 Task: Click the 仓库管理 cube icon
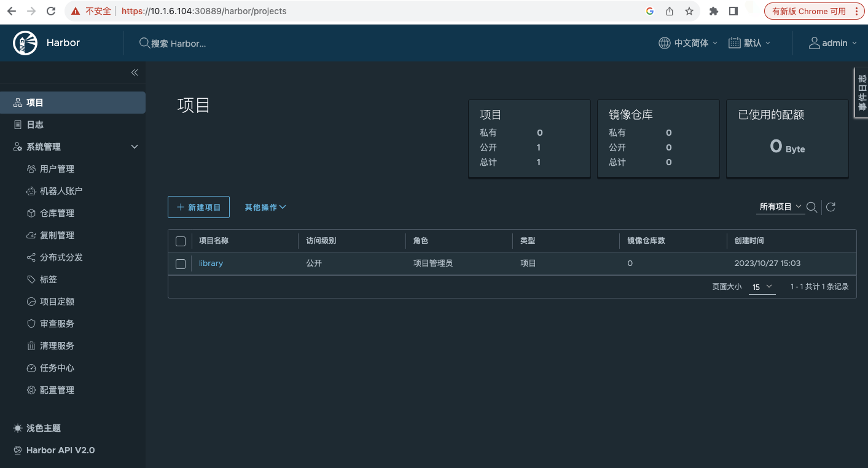31,213
